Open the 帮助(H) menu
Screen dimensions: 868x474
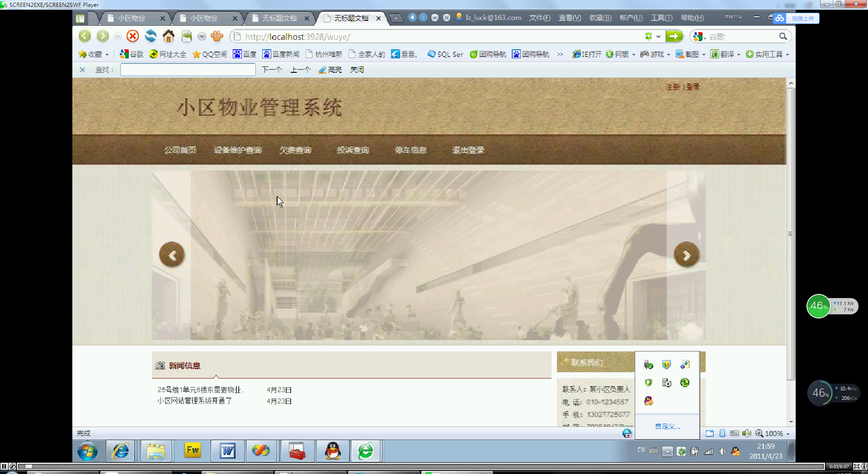(x=692, y=18)
